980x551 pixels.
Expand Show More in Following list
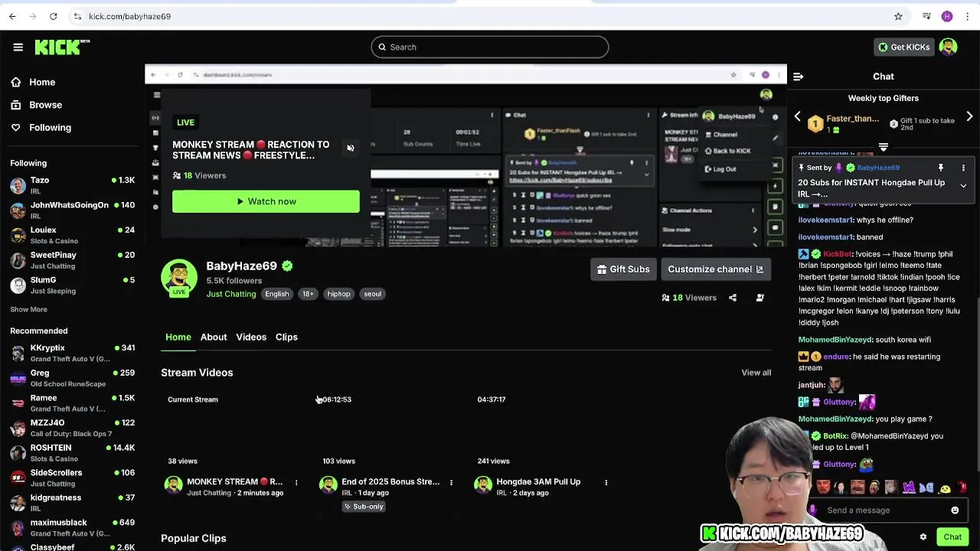click(x=28, y=309)
